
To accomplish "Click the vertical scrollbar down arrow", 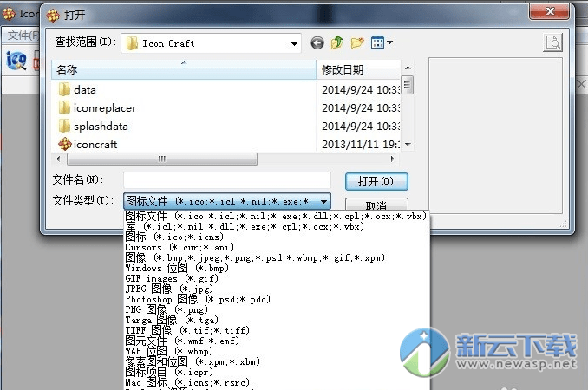I will click(408, 144).
